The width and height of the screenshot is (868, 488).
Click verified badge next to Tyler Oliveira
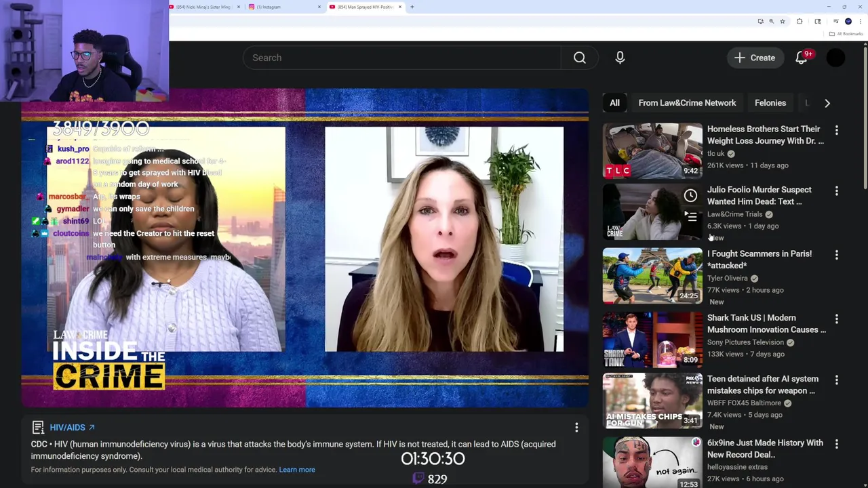754,279
